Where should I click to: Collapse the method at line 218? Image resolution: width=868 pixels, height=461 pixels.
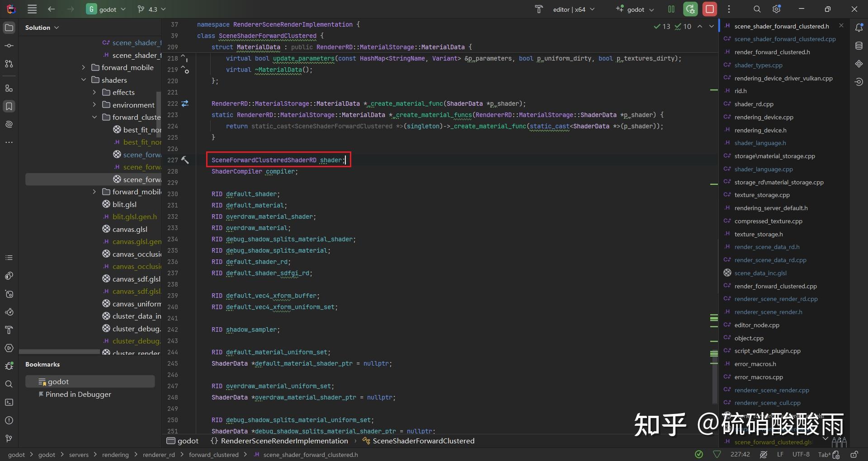pos(184,56)
